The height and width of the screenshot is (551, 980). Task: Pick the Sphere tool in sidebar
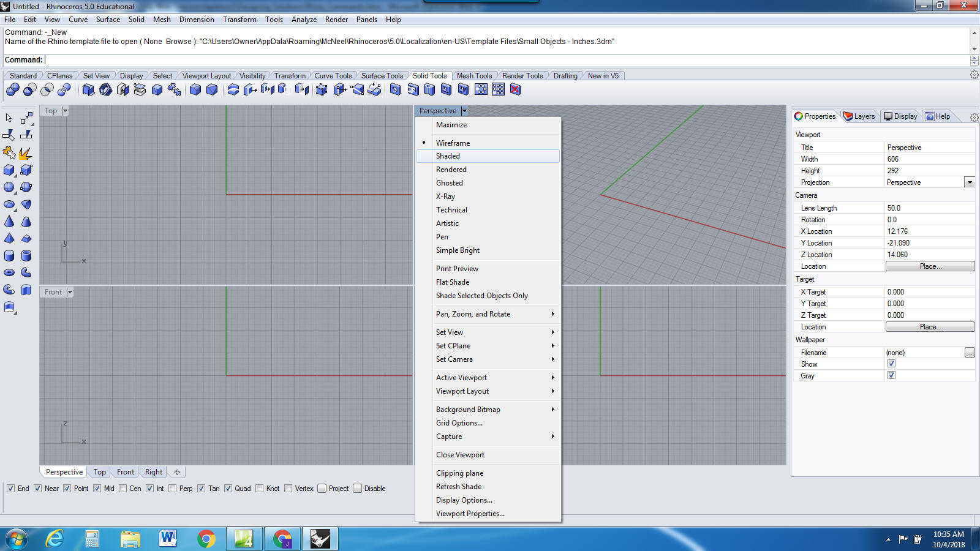click(x=9, y=187)
